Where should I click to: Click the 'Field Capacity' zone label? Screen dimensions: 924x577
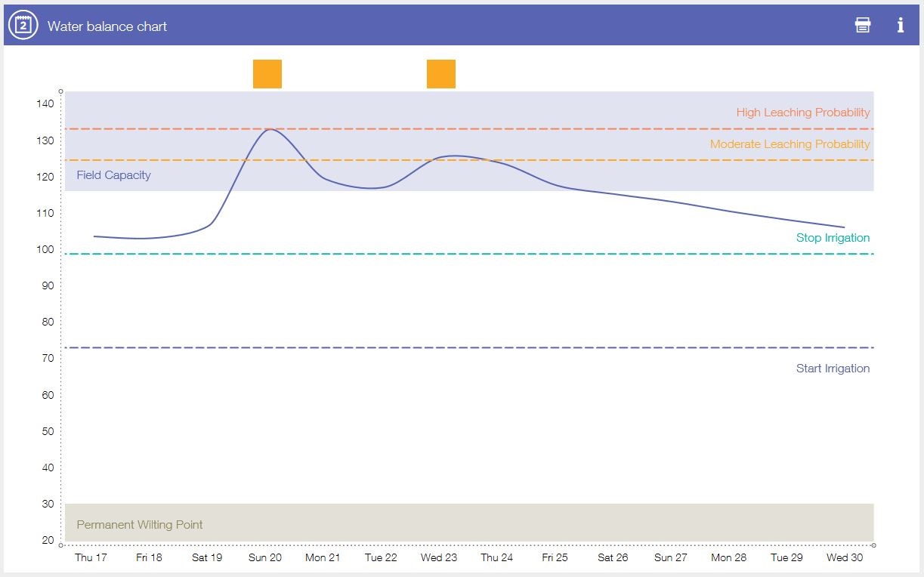(113, 175)
